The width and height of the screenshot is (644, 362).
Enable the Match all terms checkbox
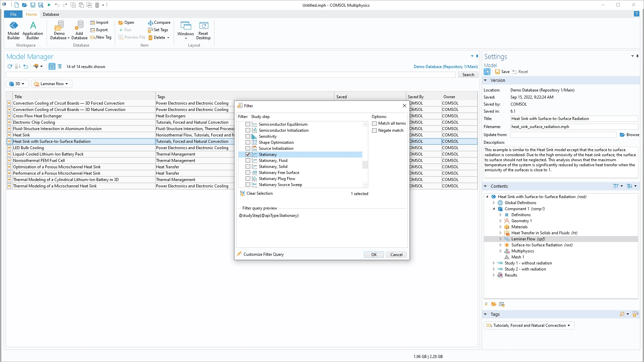374,123
